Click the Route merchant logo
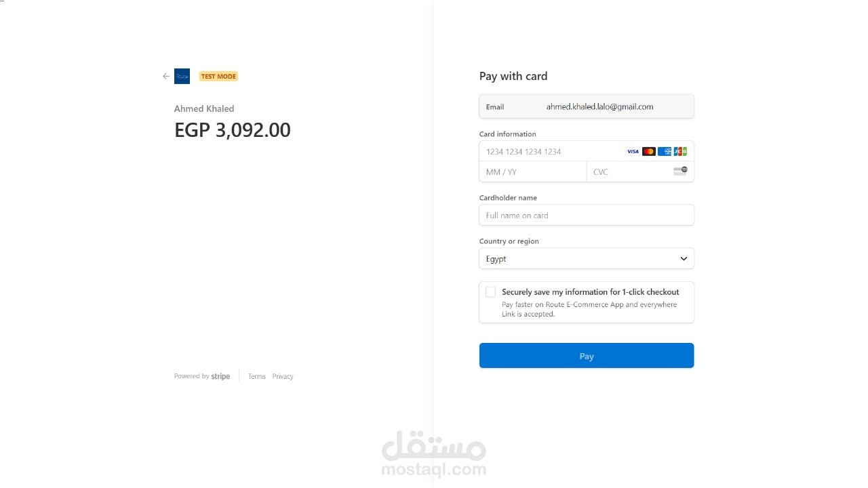 [x=182, y=77]
